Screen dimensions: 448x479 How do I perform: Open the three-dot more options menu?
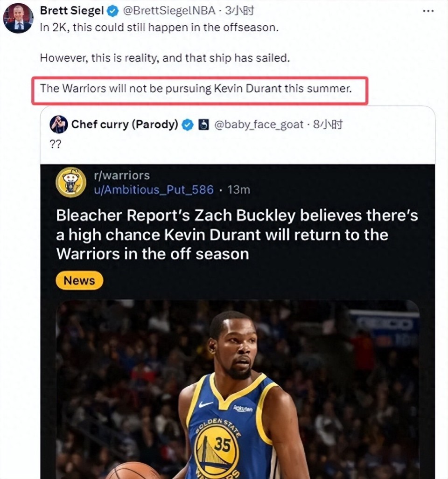(x=428, y=11)
